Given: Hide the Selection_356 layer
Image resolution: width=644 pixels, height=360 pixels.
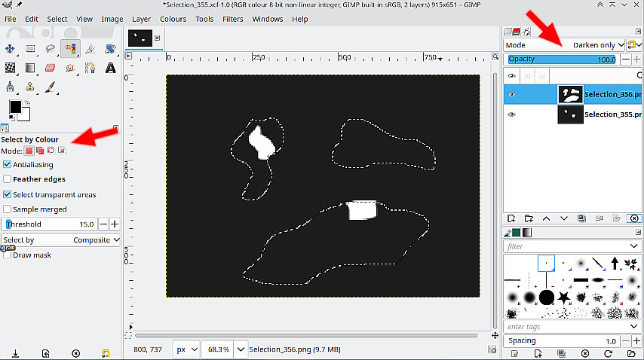Looking at the screenshot, I should [x=512, y=94].
